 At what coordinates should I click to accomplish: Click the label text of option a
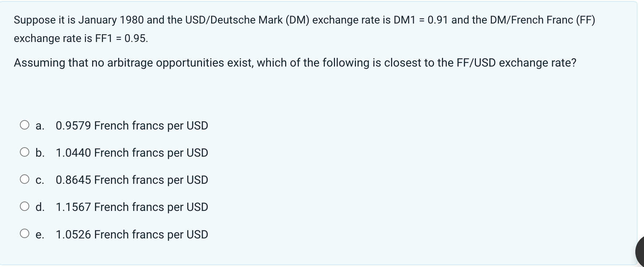132,126
